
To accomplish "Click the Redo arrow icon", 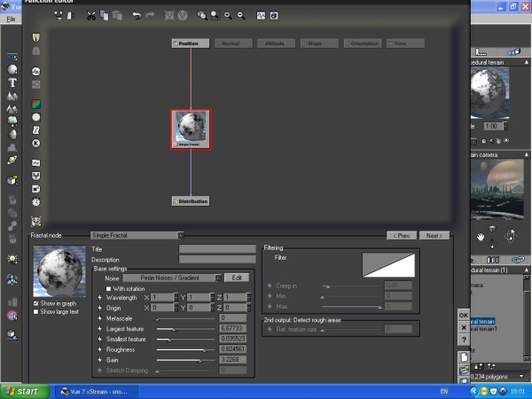I will tap(150, 15).
